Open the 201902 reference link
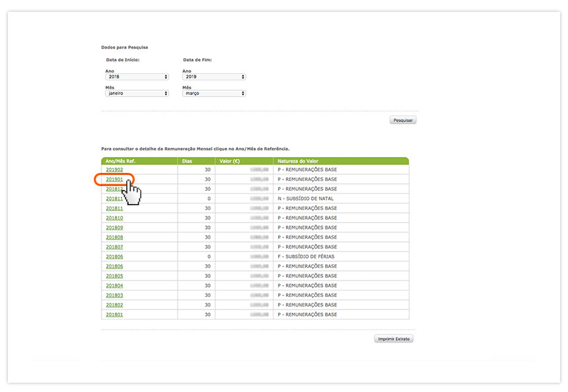Image resolution: width=568 pixels, height=392 pixels. tap(114, 170)
